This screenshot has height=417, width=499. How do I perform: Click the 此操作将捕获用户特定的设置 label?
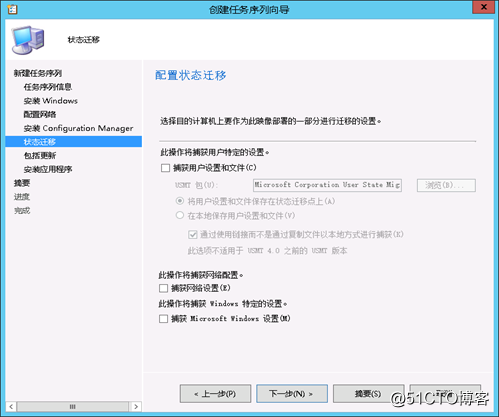tap(215, 152)
